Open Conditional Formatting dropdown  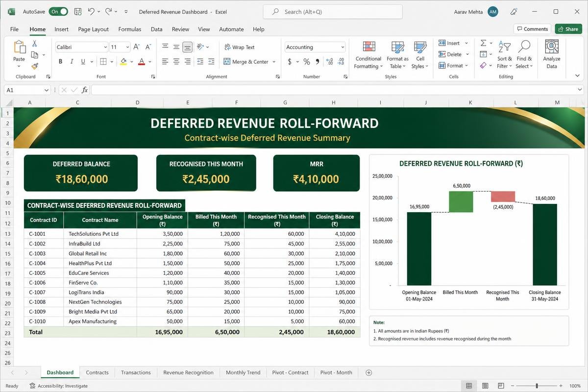click(368, 55)
